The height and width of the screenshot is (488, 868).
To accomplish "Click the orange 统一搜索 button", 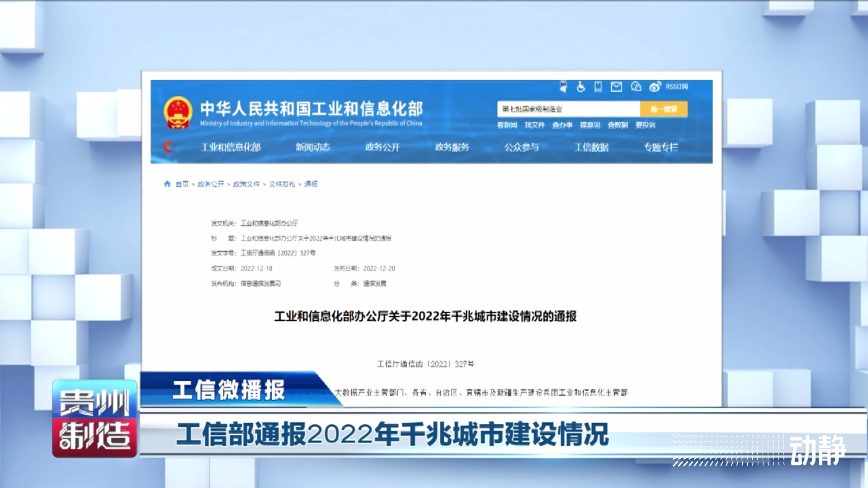I will 664,109.
